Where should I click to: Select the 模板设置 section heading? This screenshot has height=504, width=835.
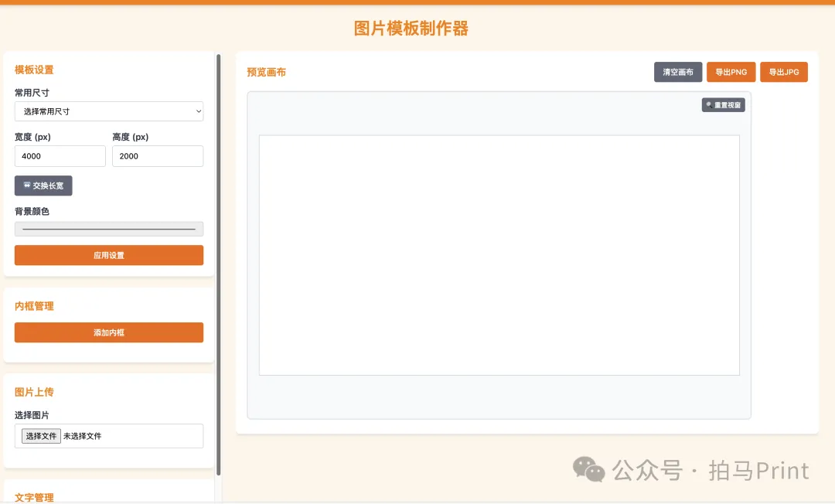point(34,70)
